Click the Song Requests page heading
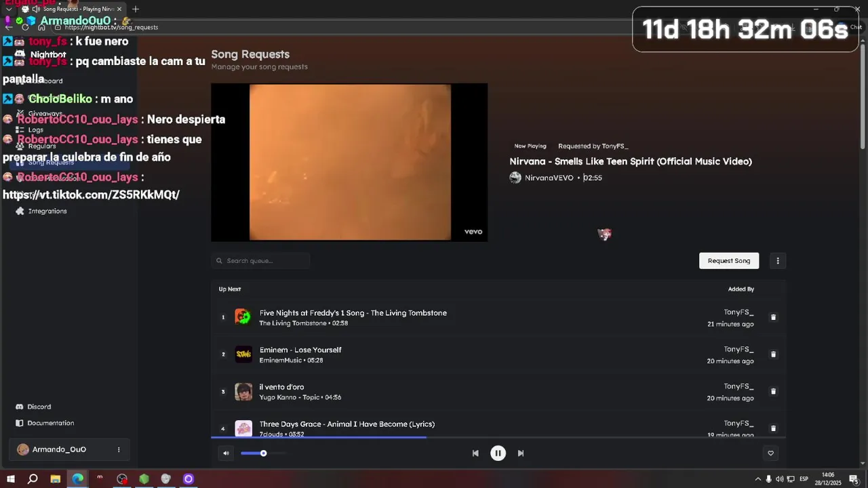This screenshot has width=868, height=488. tap(250, 54)
